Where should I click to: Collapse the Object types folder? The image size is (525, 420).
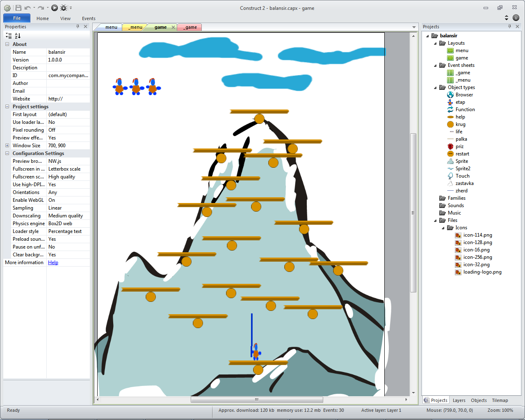click(x=435, y=87)
